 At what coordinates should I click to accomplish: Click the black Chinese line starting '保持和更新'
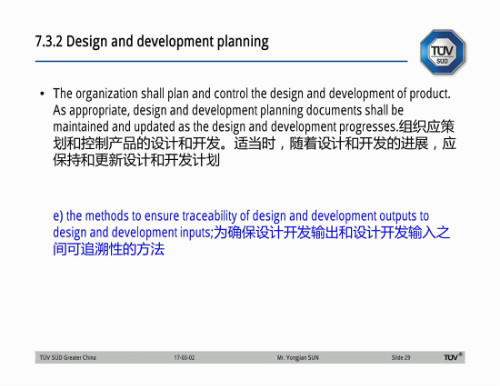(x=136, y=160)
